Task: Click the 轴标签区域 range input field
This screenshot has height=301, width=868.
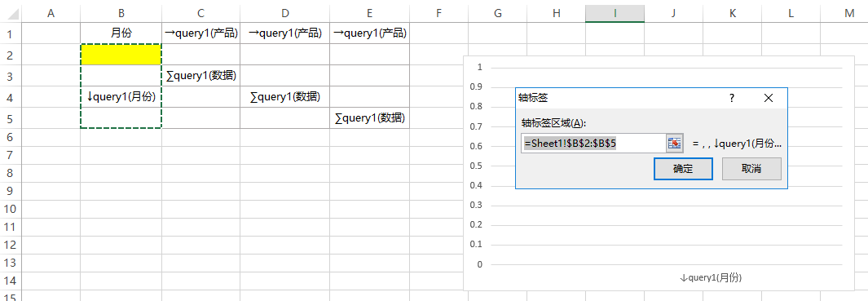Action: click(593, 143)
